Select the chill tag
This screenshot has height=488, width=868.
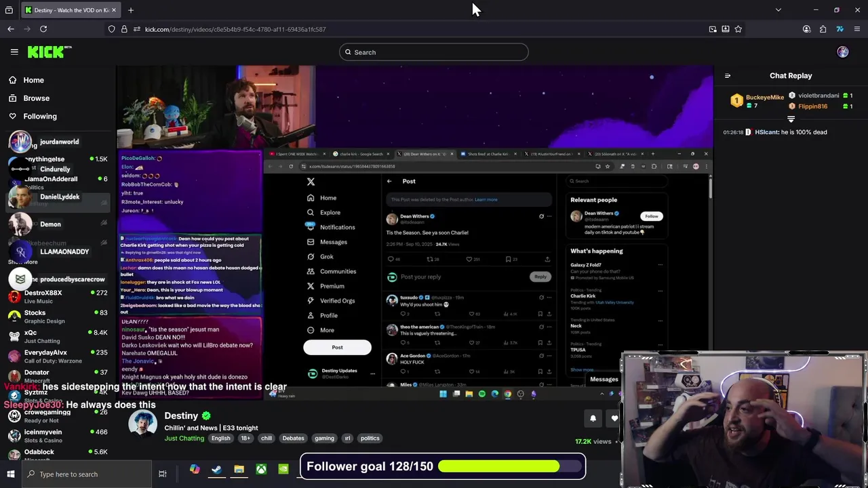267,439
